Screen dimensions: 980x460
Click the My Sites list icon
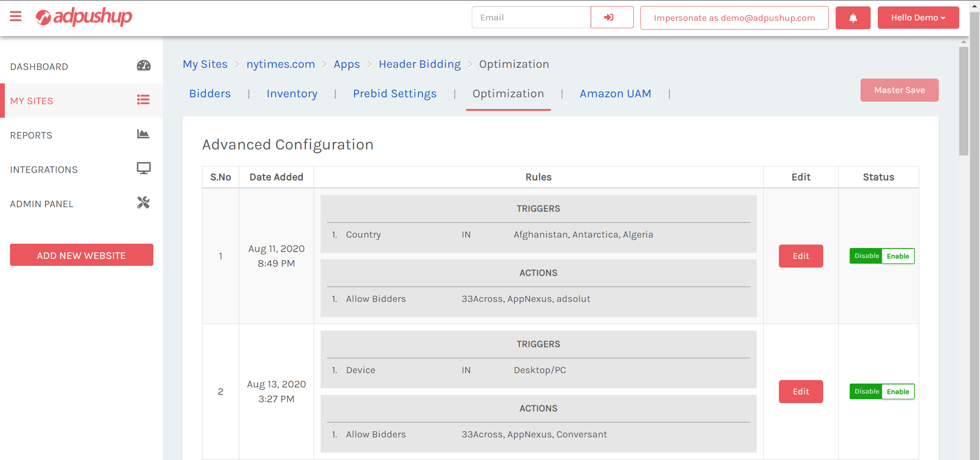[x=143, y=100]
